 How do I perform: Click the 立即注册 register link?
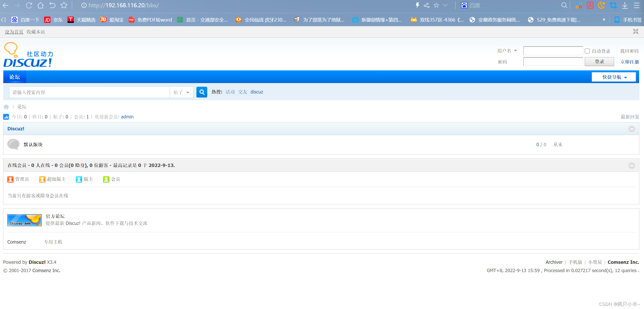(629, 62)
